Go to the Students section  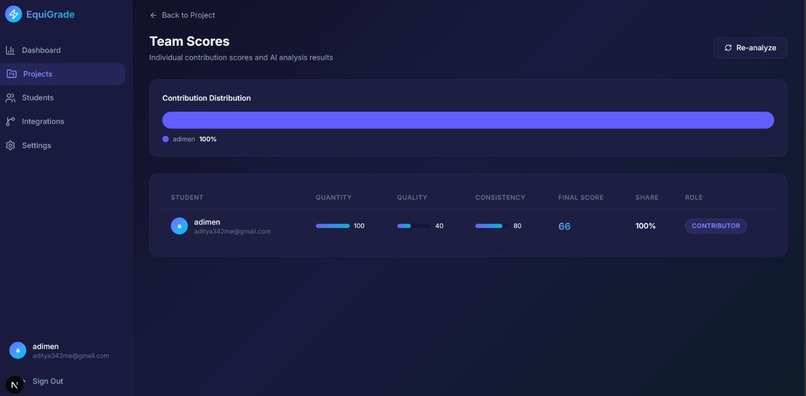click(x=63, y=98)
